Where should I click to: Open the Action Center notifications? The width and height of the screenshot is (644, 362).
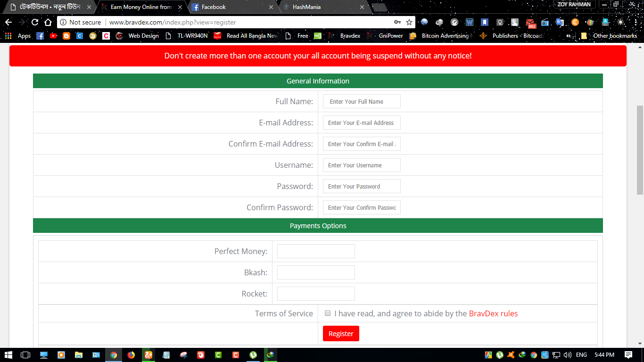[628, 355]
